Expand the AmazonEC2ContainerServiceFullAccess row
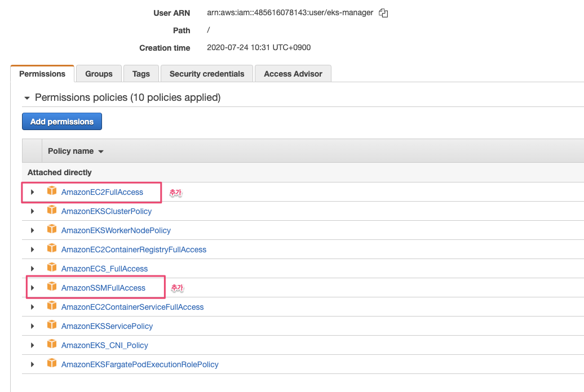The image size is (584, 392). click(32, 307)
